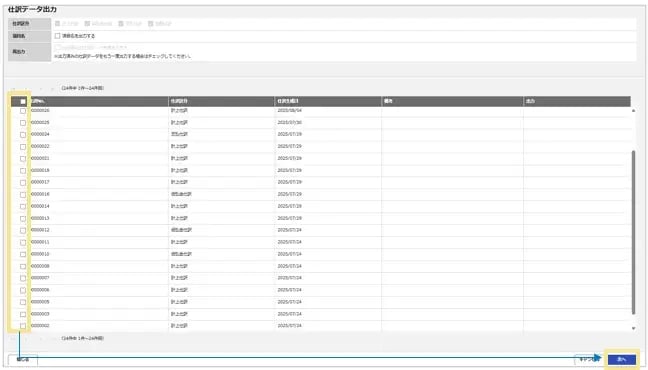Enable the checkbox for row 0000021
Viewport: 648px width, 370px height.
click(x=23, y=159)
